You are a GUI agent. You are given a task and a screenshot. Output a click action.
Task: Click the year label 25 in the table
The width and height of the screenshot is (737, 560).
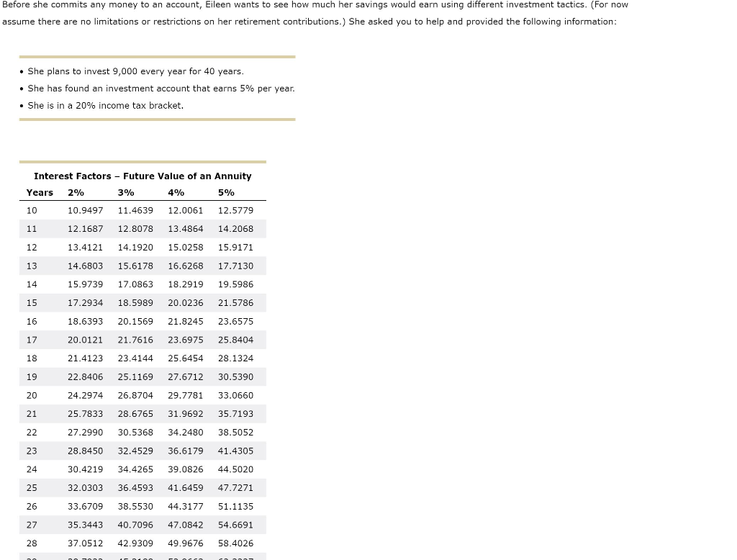pos(32,488)
